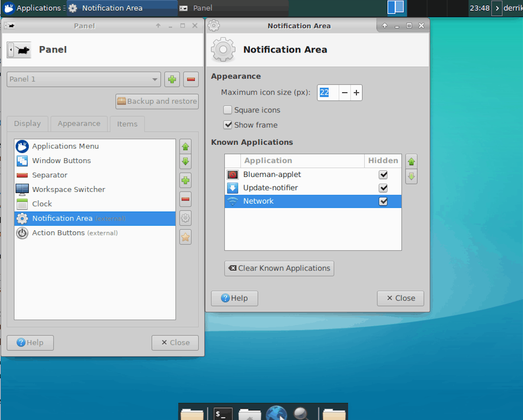Add new item to panel with plus icon
523x420 pixels.
(x=185, y=180)
